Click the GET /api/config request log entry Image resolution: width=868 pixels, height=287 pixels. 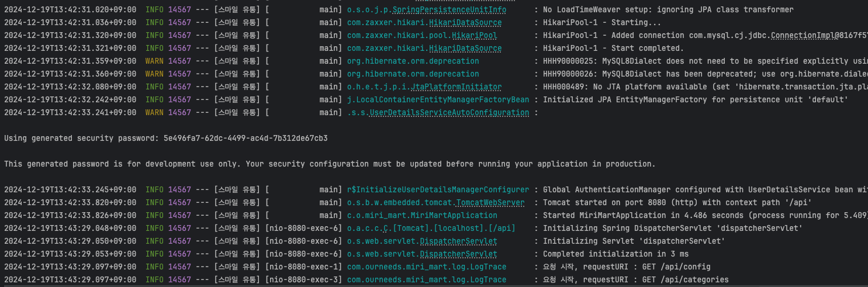[631, 267]
